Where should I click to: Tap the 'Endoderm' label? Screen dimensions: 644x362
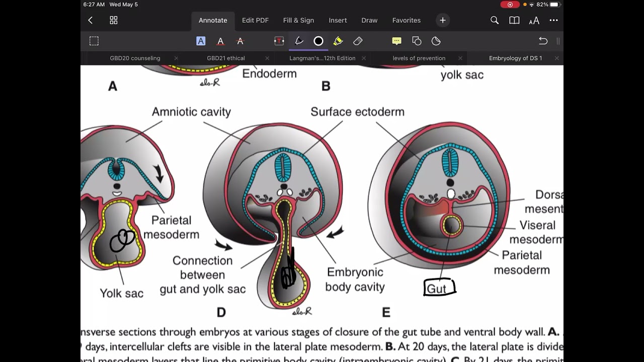pyautogui.click(x=269, y=73)
